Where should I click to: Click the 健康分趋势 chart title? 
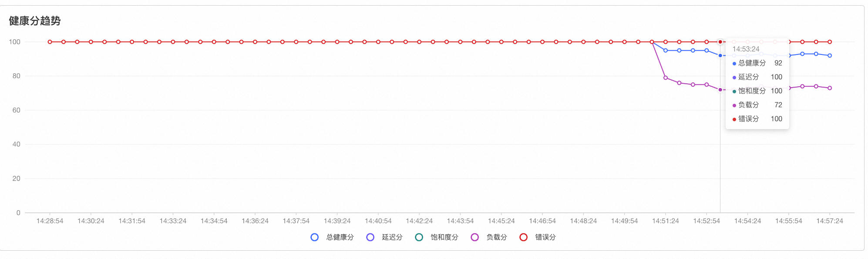(x=35, y=21)
